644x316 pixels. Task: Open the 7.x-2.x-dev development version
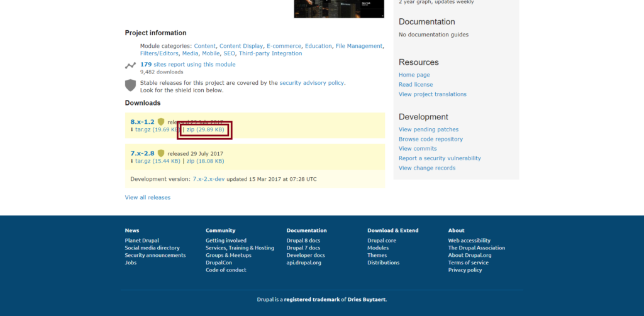click(x=209, y=179)
